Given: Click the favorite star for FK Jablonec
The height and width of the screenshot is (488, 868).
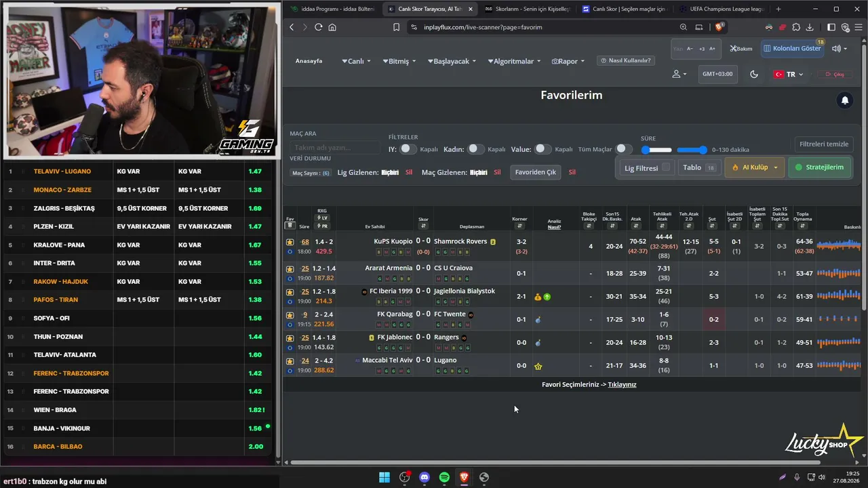Looking at the screenshot, I should (x=290, y=338).
